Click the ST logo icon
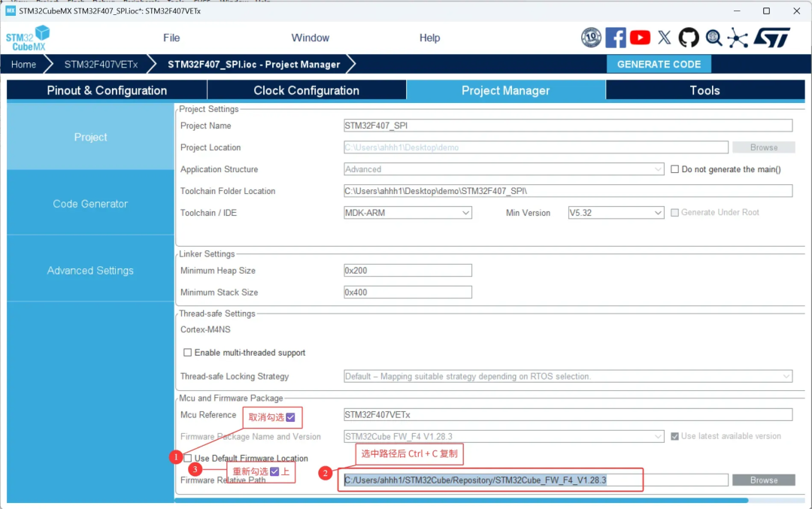 [772, 38]
